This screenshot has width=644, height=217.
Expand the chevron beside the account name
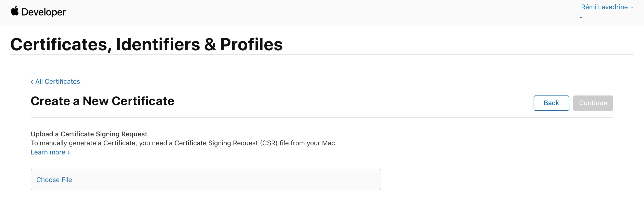[x=632, y=8]
